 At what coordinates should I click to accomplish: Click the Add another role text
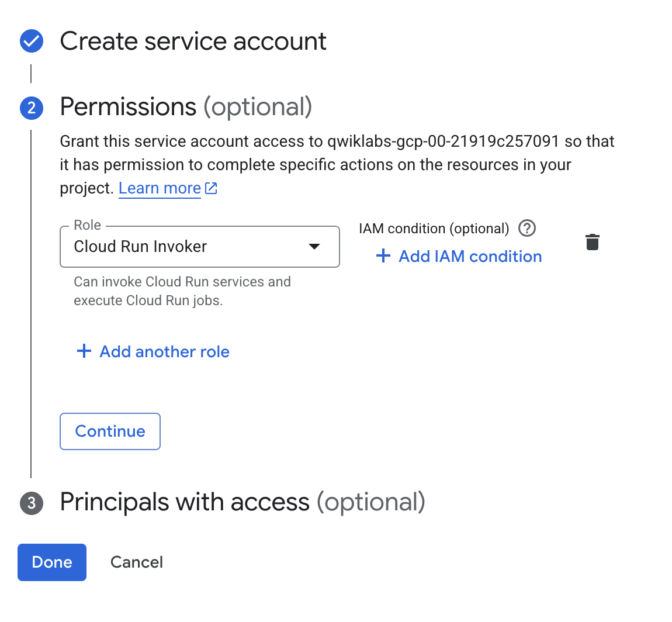[164, 351]
